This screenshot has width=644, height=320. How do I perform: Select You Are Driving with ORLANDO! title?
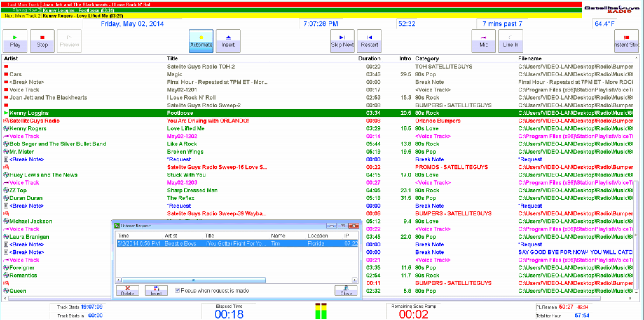[x=208, y=121]
